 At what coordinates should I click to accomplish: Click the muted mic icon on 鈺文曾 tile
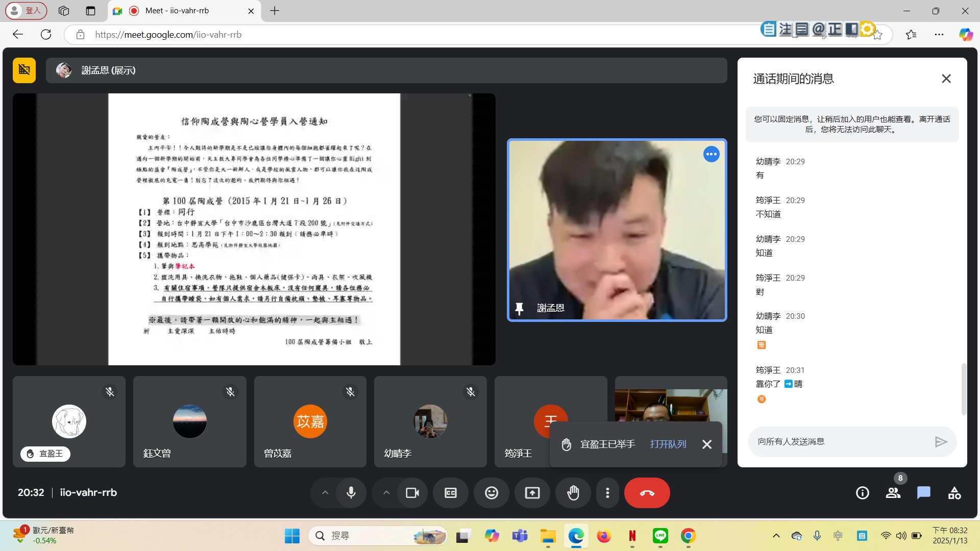tap(230, 392)
